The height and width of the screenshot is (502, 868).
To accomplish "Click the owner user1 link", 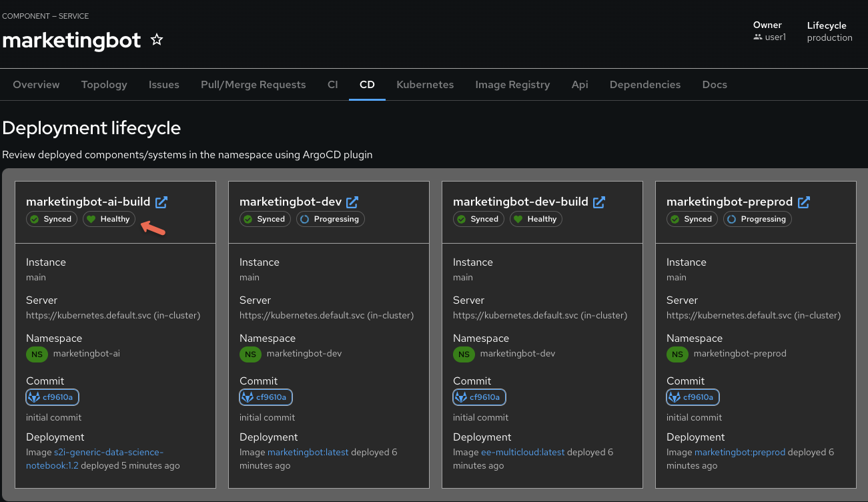I will pyautogui.click(x=775, y=37).
